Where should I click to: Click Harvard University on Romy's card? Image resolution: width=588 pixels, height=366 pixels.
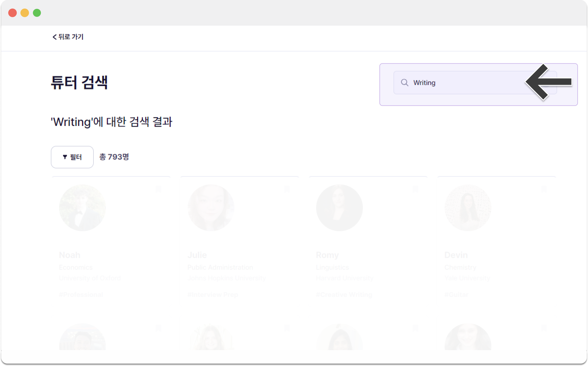(x=345, y=278)
